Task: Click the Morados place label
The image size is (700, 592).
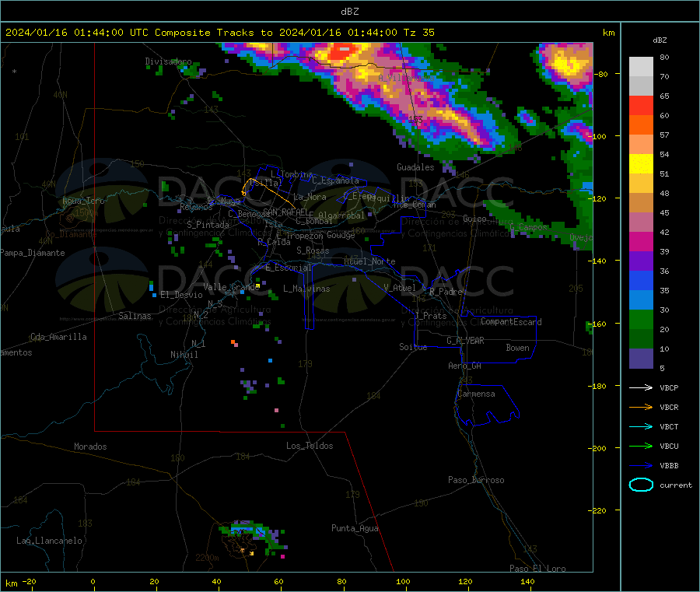Action: [x=90, y=447]
